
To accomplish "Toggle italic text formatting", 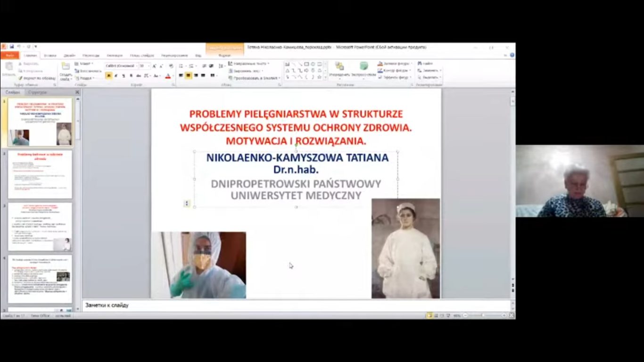I will click(116, 76).
